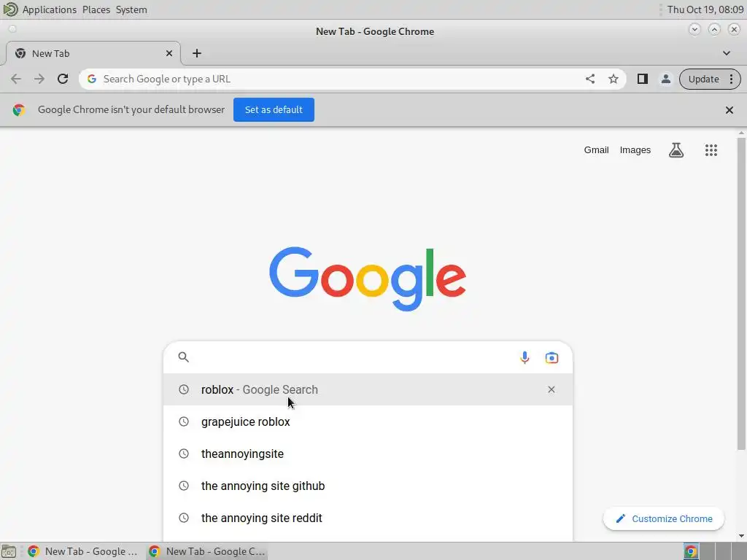
Task: Click Set as default button
Action: (274, 110)
